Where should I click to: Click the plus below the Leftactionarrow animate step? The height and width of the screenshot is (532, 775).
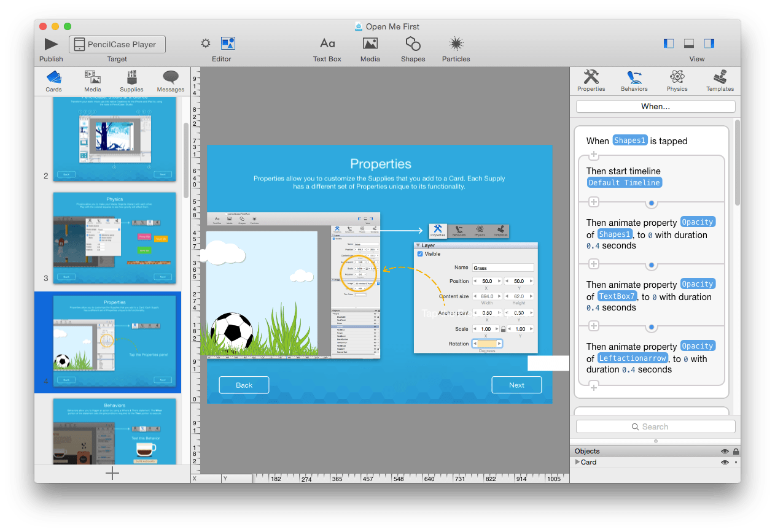pos(594,386)
